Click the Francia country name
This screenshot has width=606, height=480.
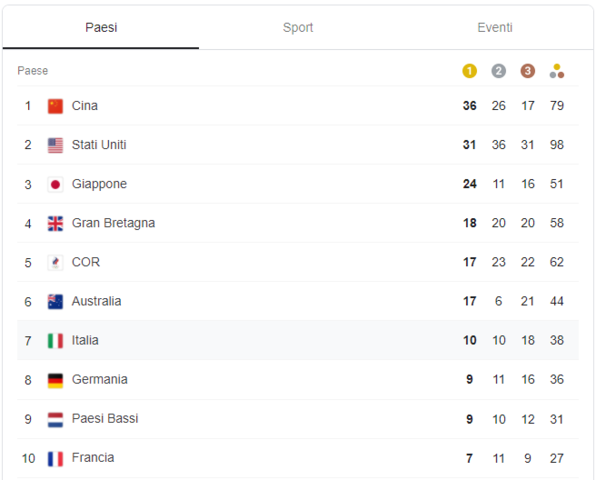tap(93, 458)
